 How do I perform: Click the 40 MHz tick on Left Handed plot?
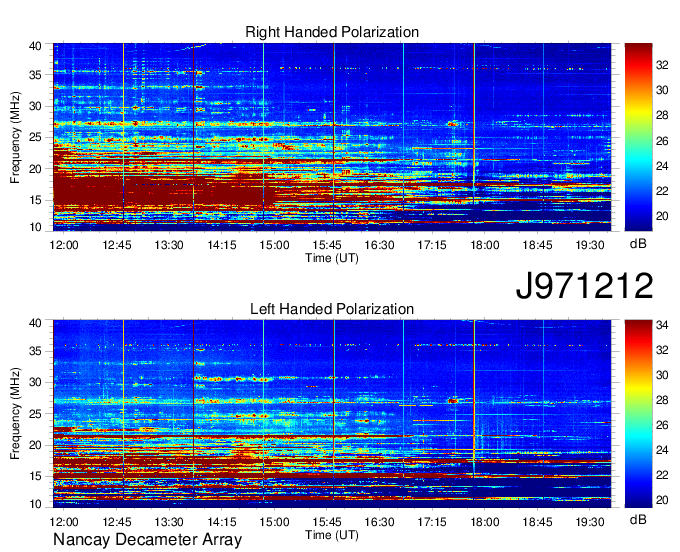pyautogui.click(x=35, y=323)
